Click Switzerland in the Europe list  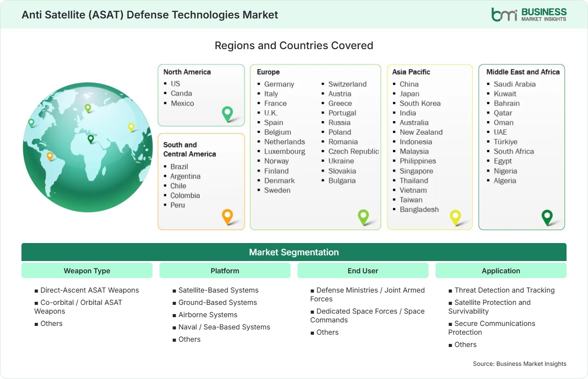click(x=347, y=84)
